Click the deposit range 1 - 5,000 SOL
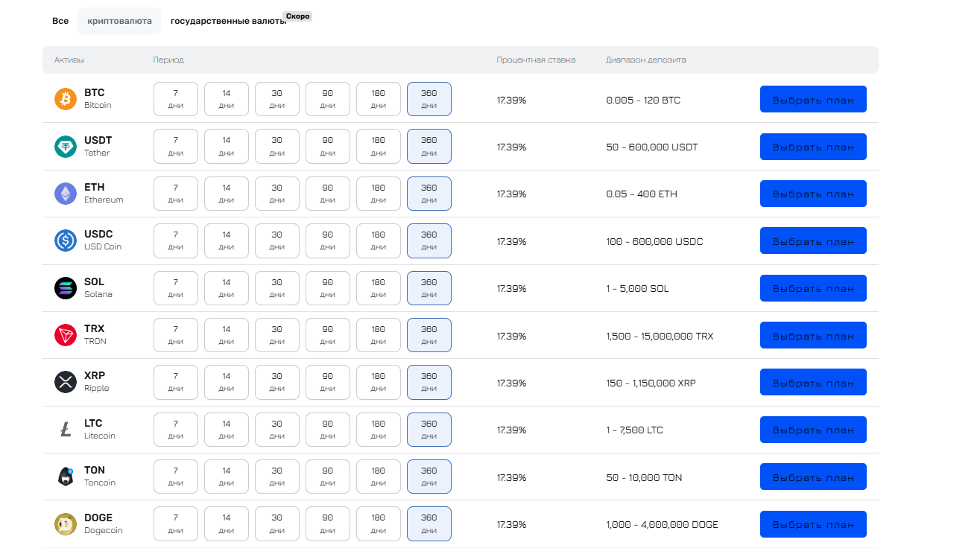 637,288
